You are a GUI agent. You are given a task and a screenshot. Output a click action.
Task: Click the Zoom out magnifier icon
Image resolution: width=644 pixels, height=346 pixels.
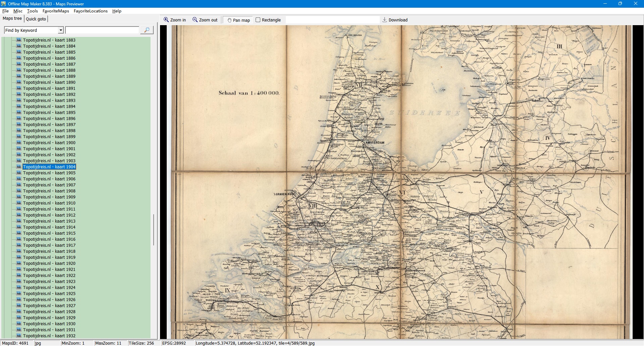click(195, 20)
